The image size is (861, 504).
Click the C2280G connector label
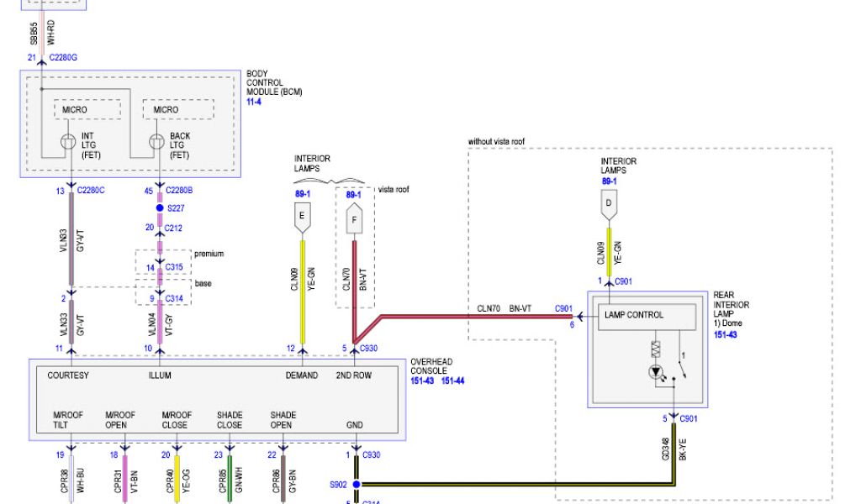click(x=64, y=57)
